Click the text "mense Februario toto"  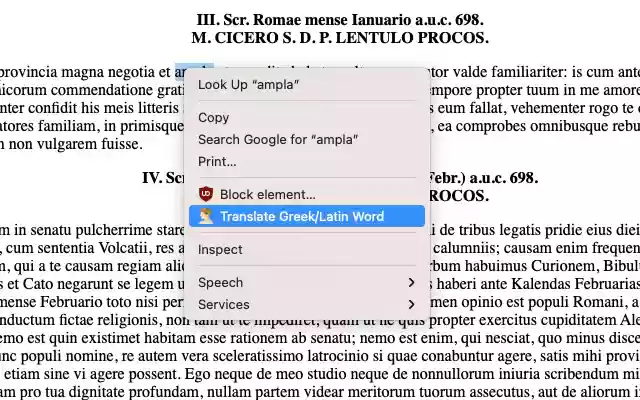(x=70, y=302)
